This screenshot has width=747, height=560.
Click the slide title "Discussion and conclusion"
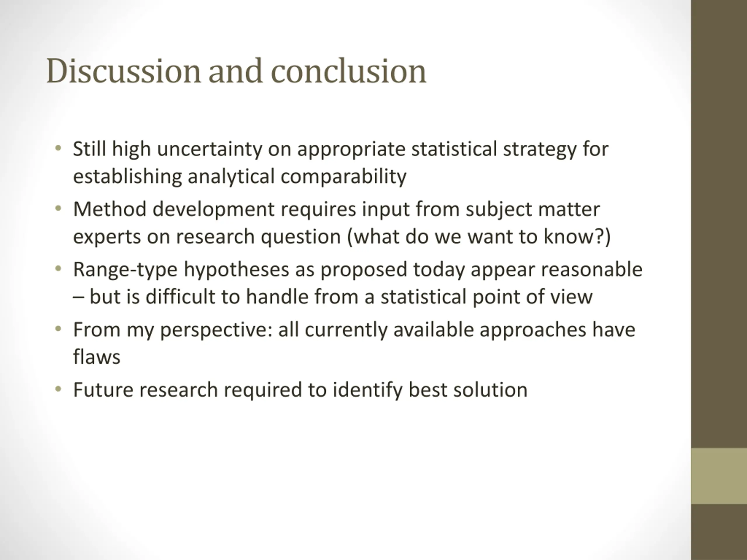[x=236, y=71]
